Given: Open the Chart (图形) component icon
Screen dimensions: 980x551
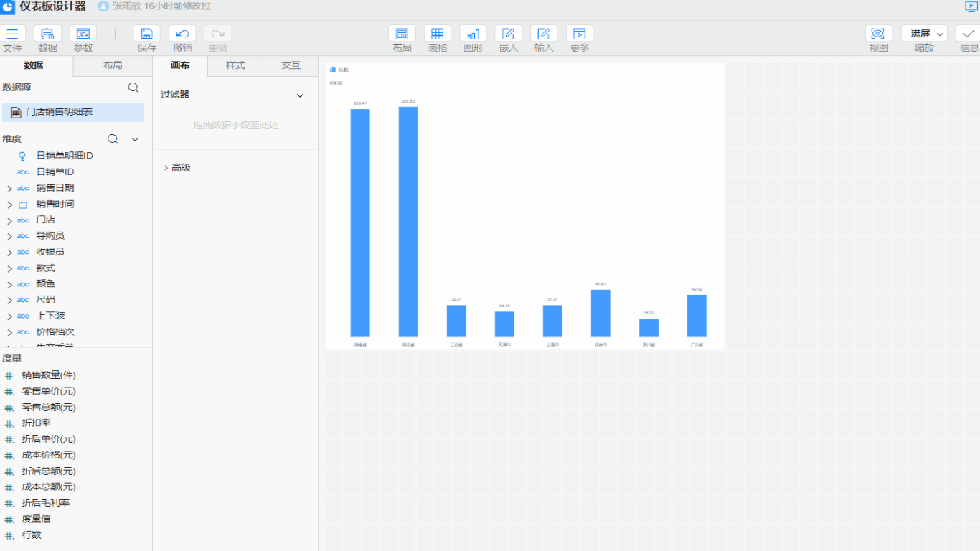Looking at the screenshot, I should click(473, 34).
